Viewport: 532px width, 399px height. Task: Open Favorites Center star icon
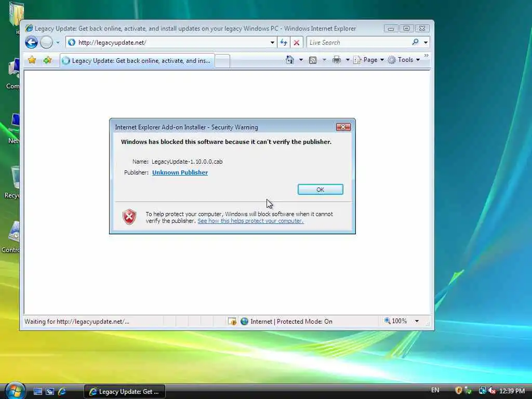pos(32,60)
